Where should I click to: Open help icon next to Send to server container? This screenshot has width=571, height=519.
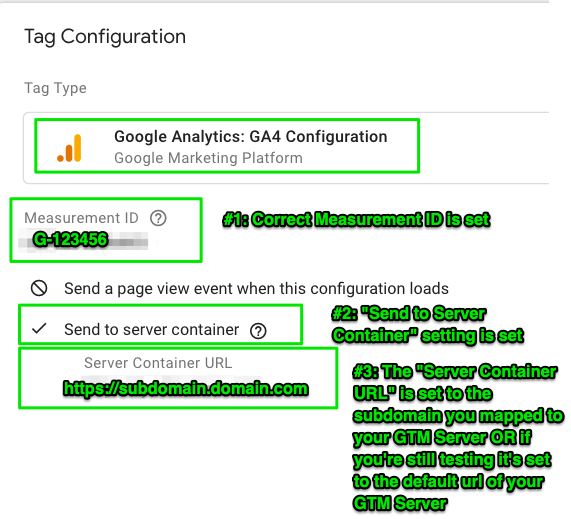258,331
